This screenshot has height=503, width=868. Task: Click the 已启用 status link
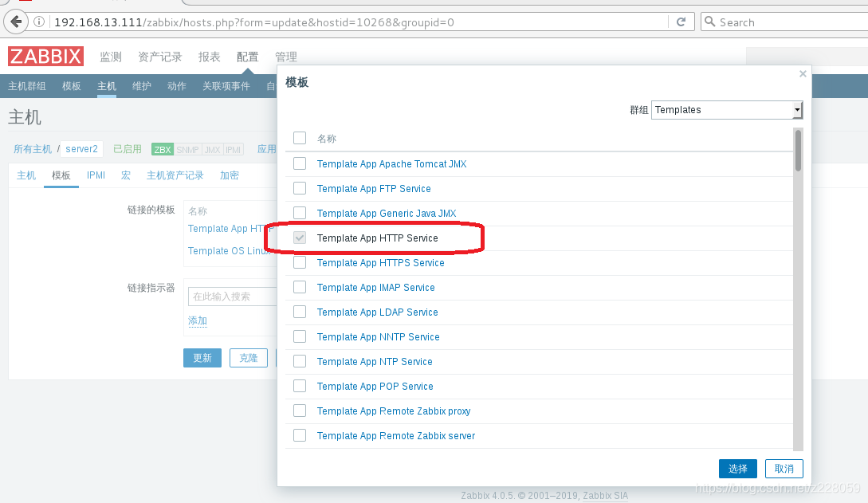coord(128,149)
